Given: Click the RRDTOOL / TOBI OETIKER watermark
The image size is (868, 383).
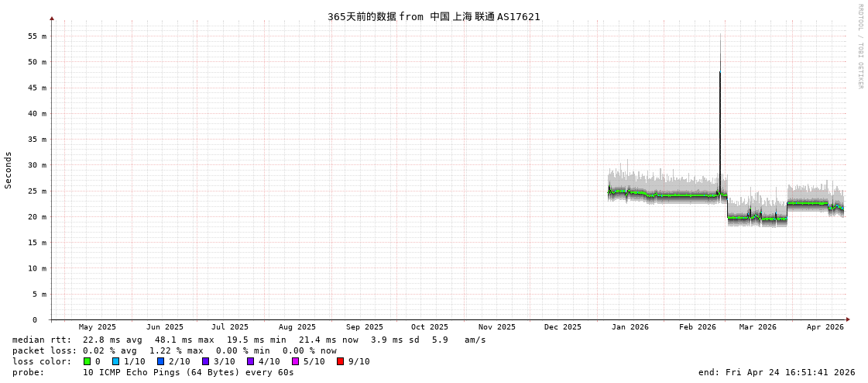Looking at the screenshot, I should point(859,47).
